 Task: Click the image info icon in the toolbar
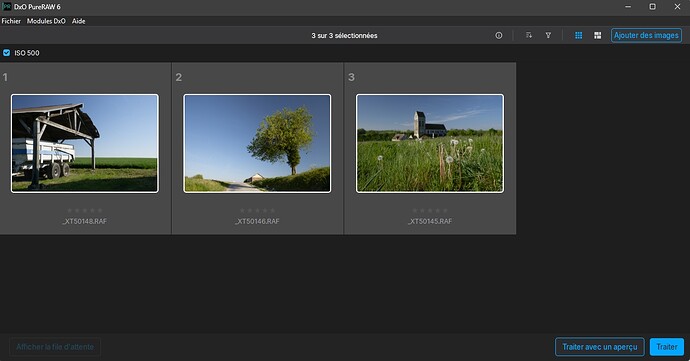click(x=499, y=35)
